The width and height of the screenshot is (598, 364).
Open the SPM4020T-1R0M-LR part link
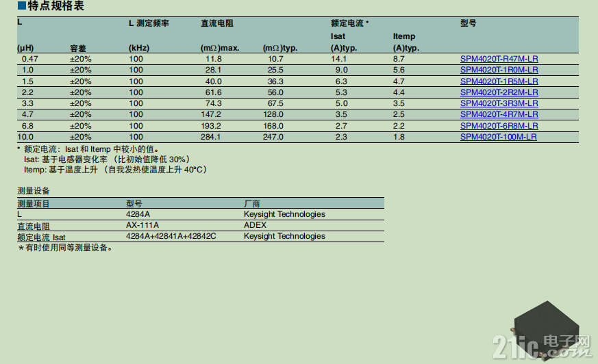click(x=499, y=70)
